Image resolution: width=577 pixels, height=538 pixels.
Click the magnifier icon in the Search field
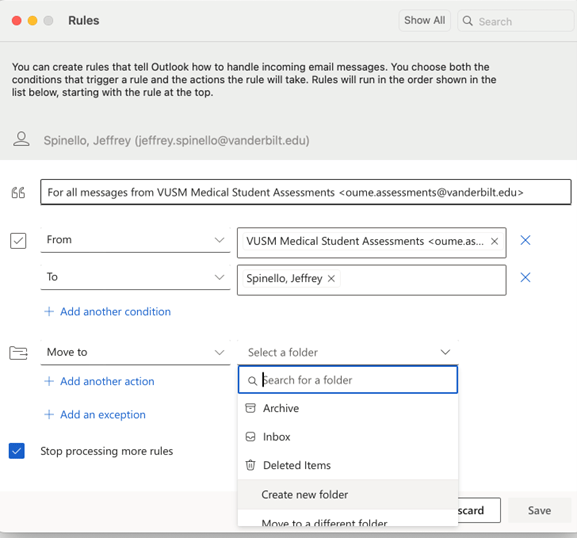467,21
